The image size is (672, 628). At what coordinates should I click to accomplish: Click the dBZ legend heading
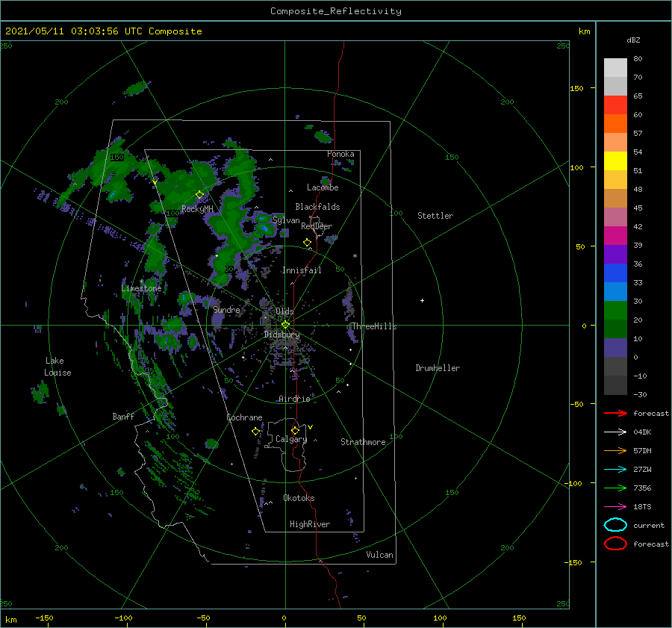(633, 40)
